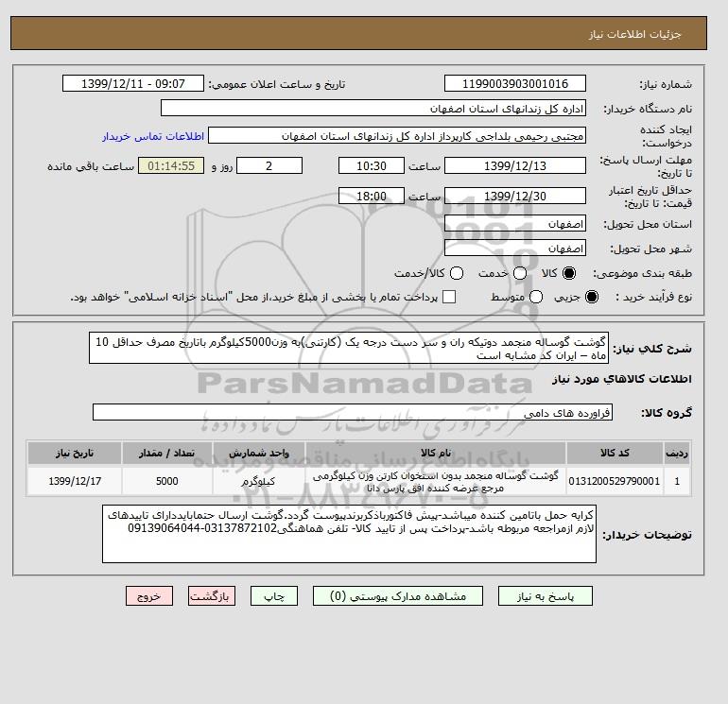The width and height of the screenshot is (728, 704).
Task: Click the توضیحات خریدار text area
Action: (x=349, y=534)
